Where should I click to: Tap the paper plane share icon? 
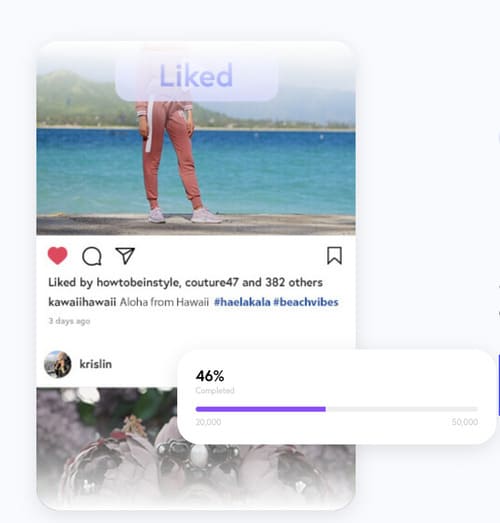coord(125,256)
